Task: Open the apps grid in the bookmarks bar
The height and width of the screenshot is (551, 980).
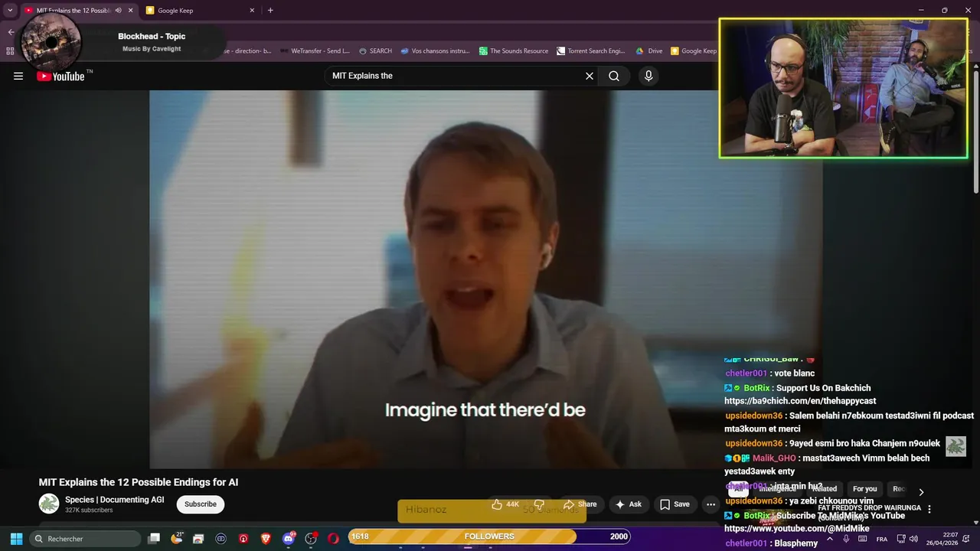Action: [x=10, y=51]
